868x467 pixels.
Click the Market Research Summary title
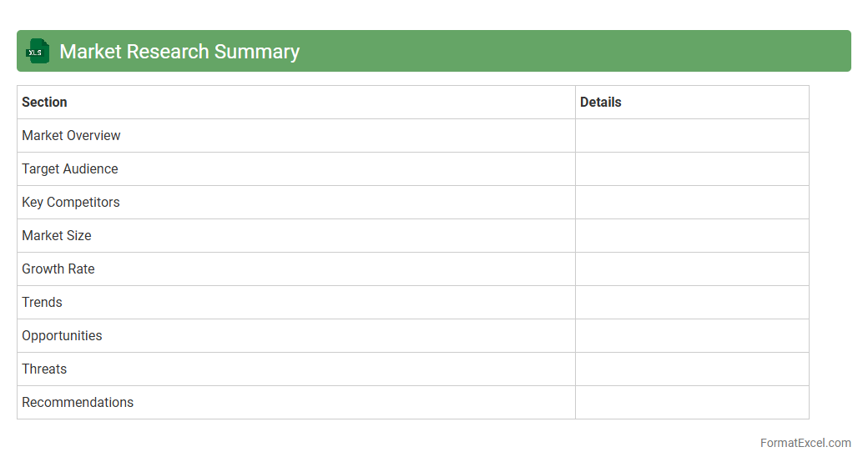tap(179, 52)
